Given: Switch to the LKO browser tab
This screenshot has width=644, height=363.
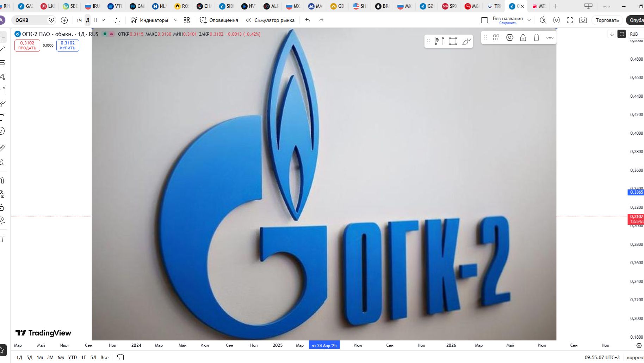Looking at the screenshot, I should point(48,6).
